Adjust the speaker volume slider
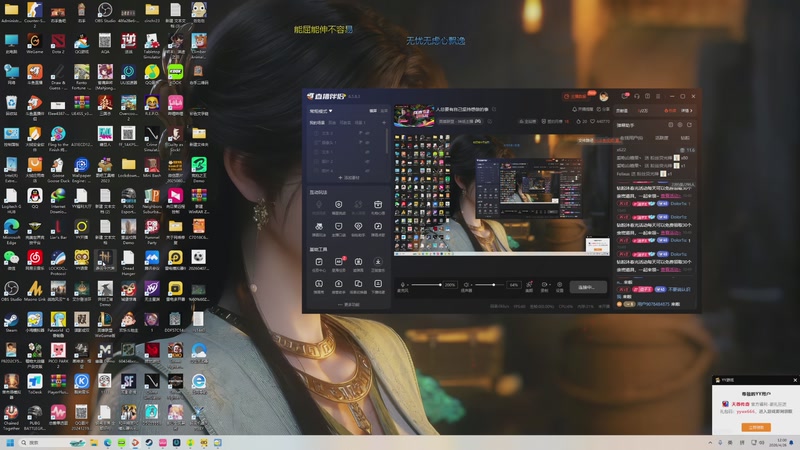The width and height of the screenshot is (800, 450). [490, 285]
